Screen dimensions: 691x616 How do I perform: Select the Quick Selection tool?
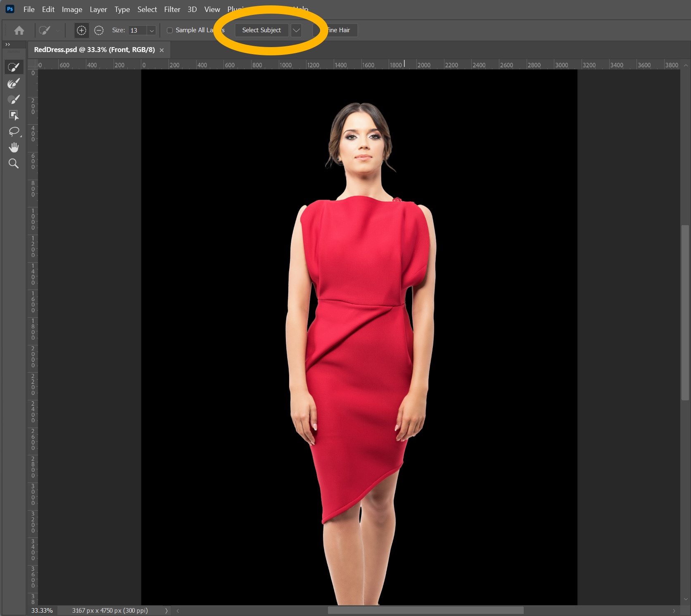pos(14,67)
